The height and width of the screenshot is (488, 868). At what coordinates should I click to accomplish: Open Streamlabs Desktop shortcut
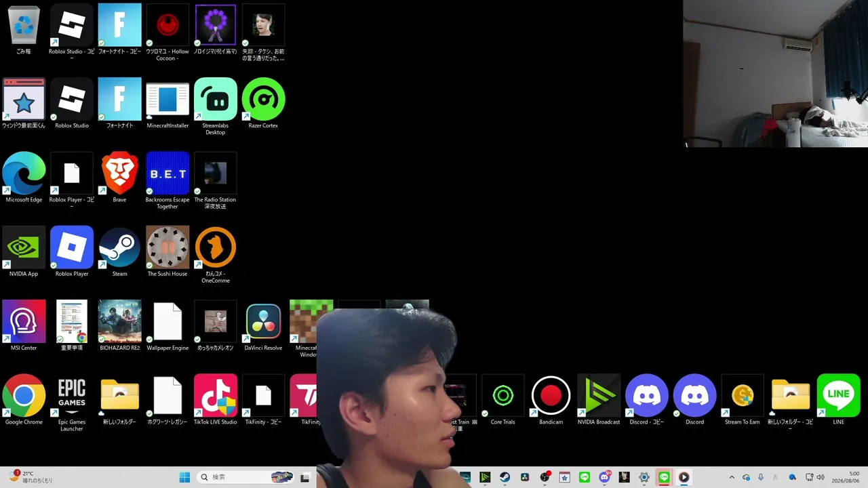coord(216,105)
